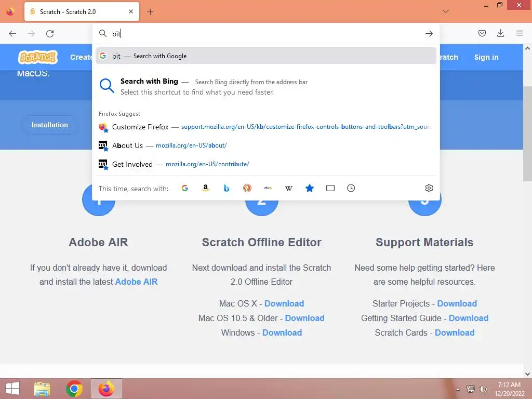Open the Adobe AIR link
The height and width of the screenshot is (399, 532).
pos(137,282)
